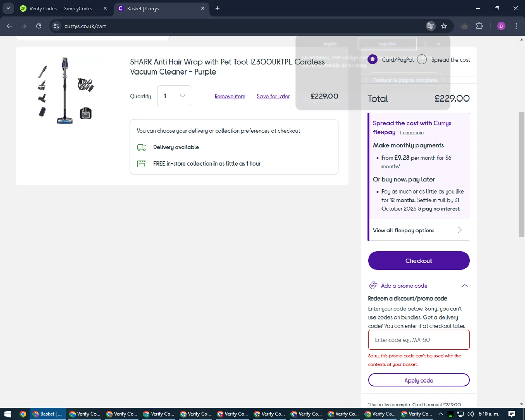
Task: Select the español tab in translate popup
Action: [x=387, y=44]
